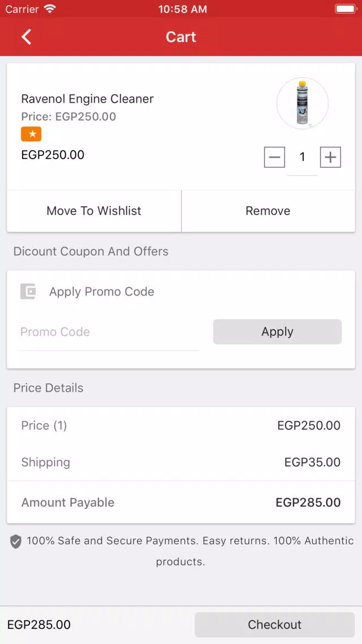Tap the promo code wallet icon
Screen dimensions: 362x644
pos(28,291)
